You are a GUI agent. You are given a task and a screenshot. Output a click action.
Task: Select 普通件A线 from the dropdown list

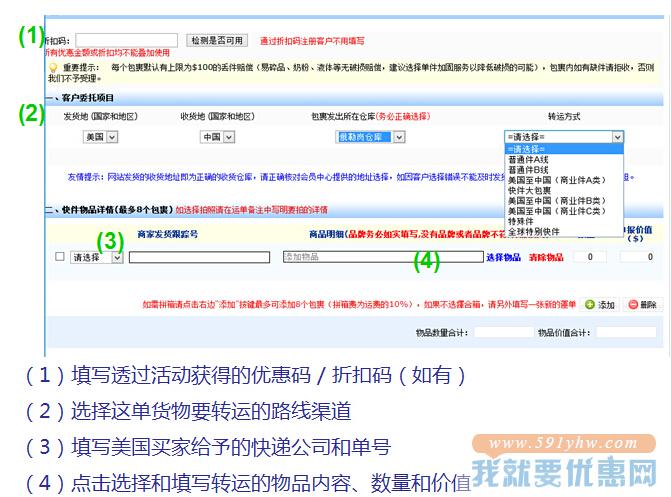click(564, 159)
